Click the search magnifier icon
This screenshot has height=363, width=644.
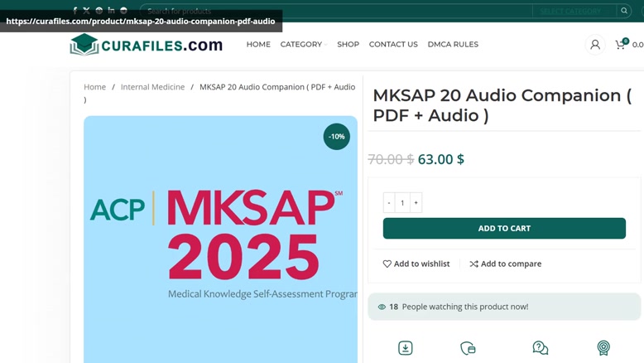coord(624,11)
